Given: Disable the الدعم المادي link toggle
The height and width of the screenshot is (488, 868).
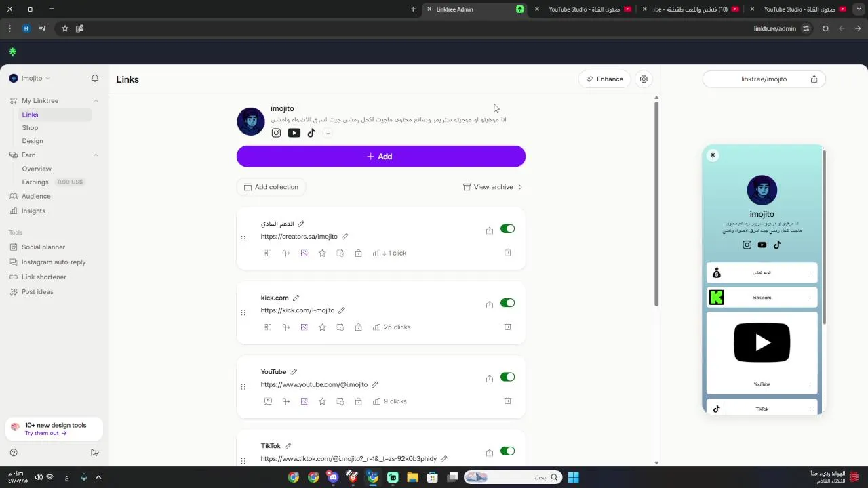Looking at the screenshot, I should click(508, 229).
